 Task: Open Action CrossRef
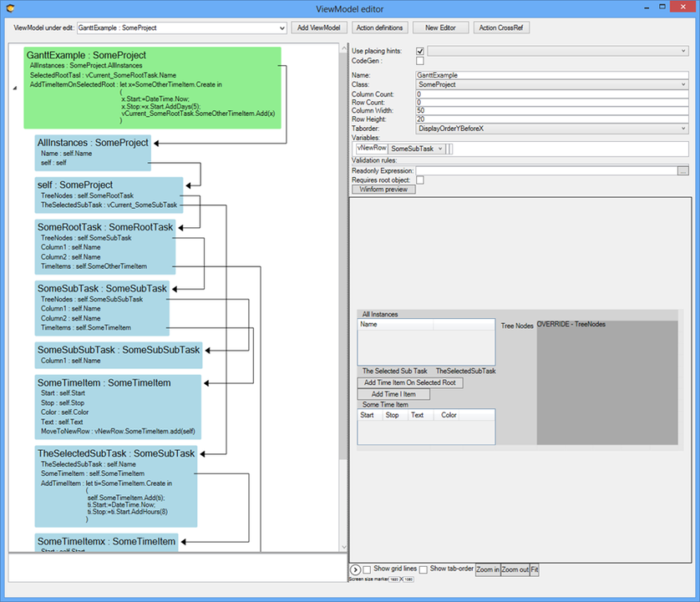[x=501, y=28]
